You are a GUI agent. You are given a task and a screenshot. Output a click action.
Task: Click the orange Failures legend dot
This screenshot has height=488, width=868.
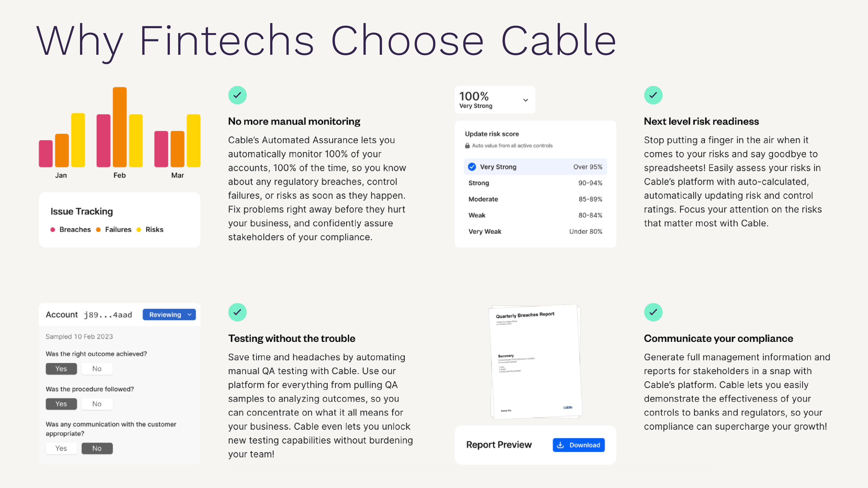click(x=98, y=229)
